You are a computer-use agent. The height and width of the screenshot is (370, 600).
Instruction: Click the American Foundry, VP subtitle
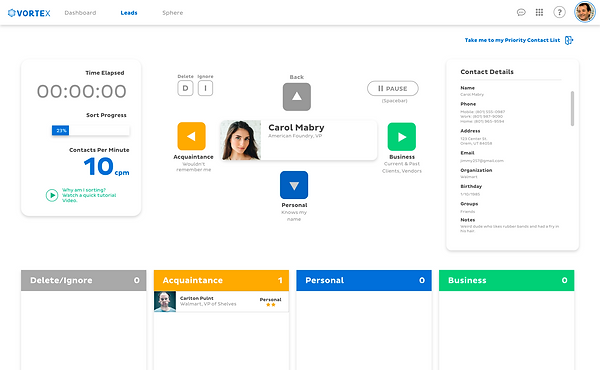coord(295,136)
